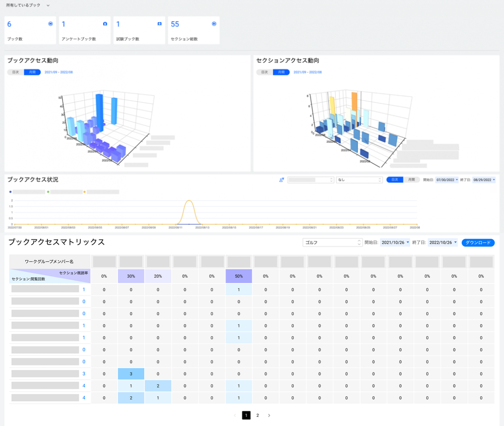
Task: Open the ゴルフ book selector
Action: pos(332,242)
